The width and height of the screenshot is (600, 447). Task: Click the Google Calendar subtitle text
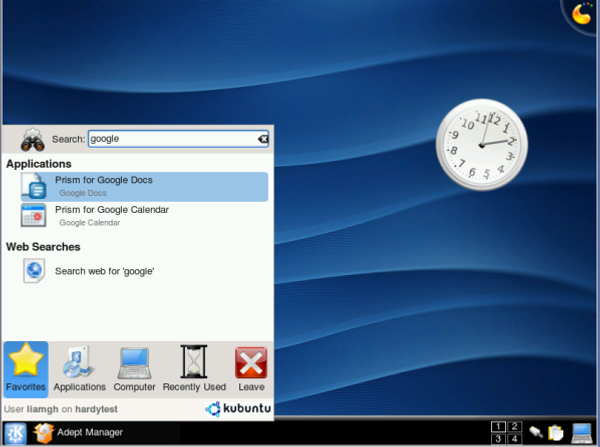point(90,223)
